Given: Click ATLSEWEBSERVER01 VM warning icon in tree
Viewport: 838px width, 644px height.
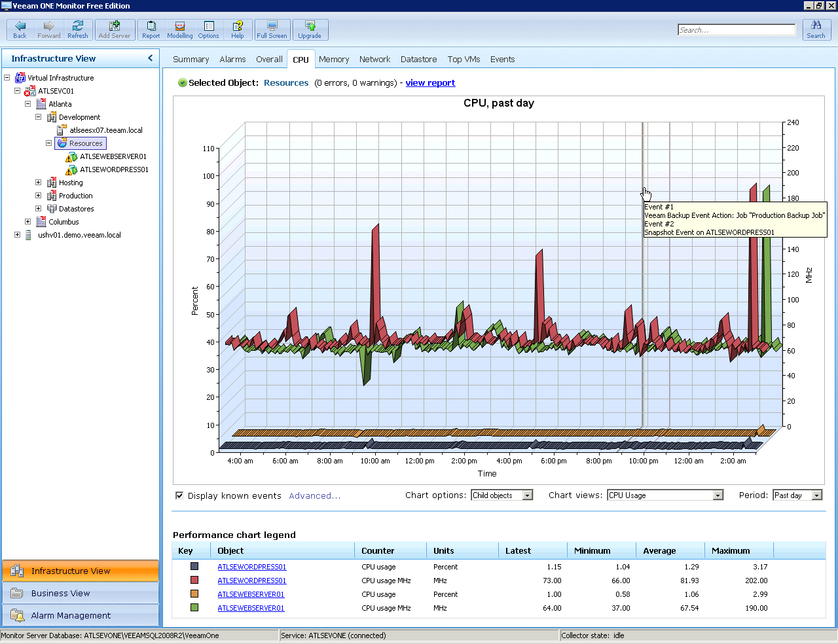Looking at the screenshot, I should (x=72, y=156).
